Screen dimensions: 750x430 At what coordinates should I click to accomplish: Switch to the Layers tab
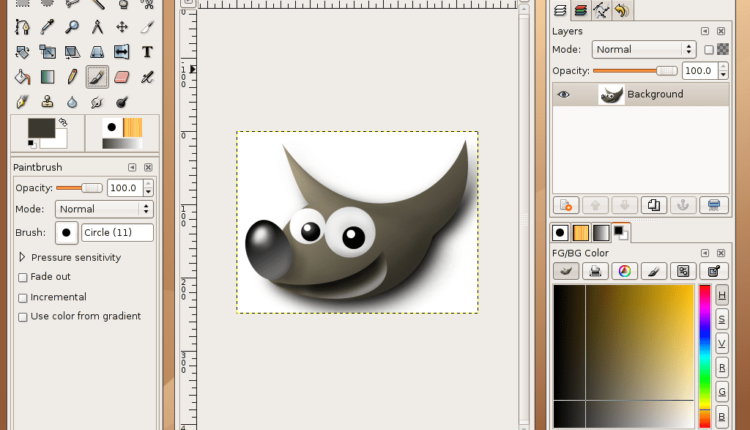[560, 10]
